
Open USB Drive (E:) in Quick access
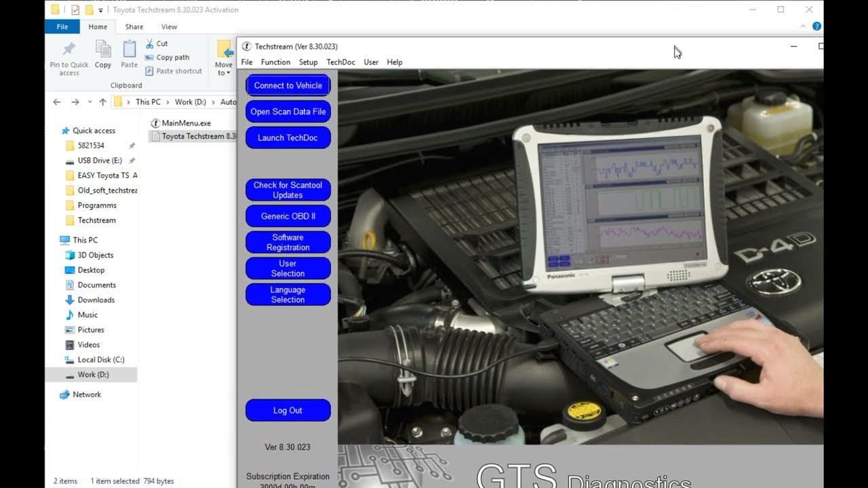point(100,161)
